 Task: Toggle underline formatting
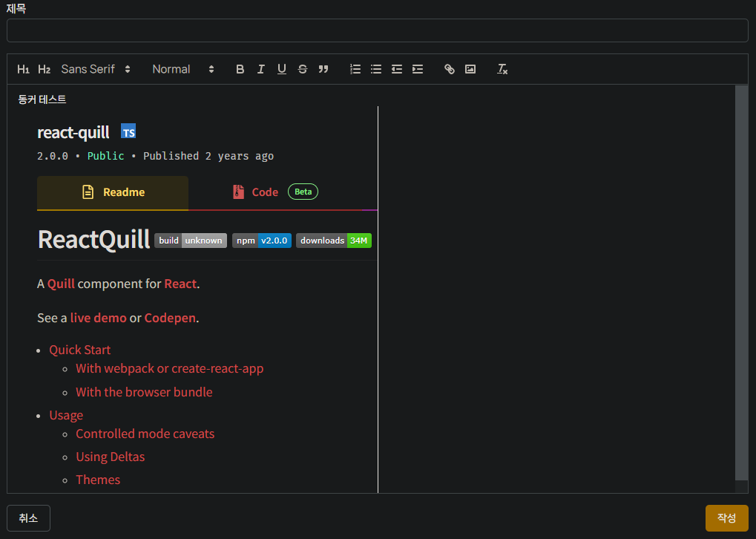point(282,70)
